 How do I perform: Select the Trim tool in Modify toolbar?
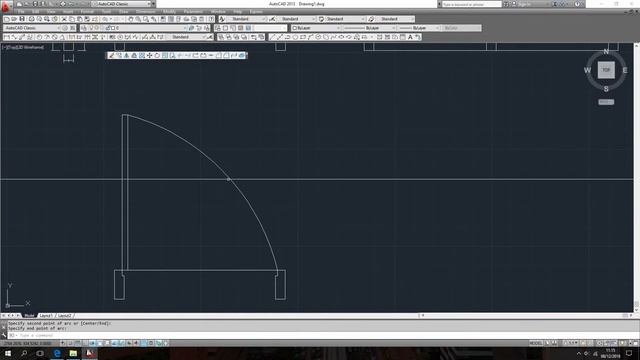point(180,55)
